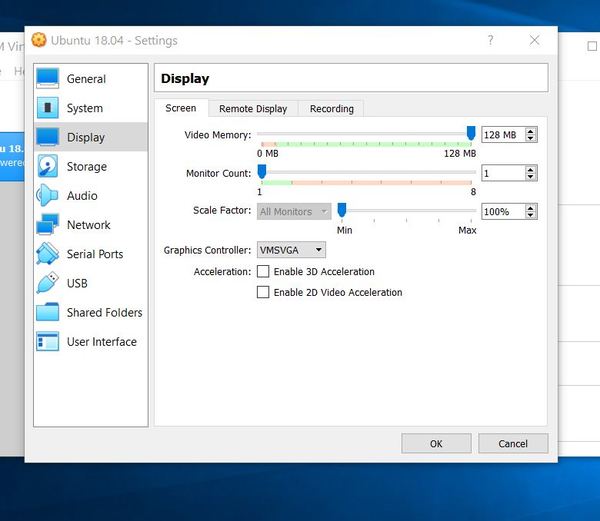Open the Network monitors icon
This screenshot has width=600, height=521.
tap(47, 225)
